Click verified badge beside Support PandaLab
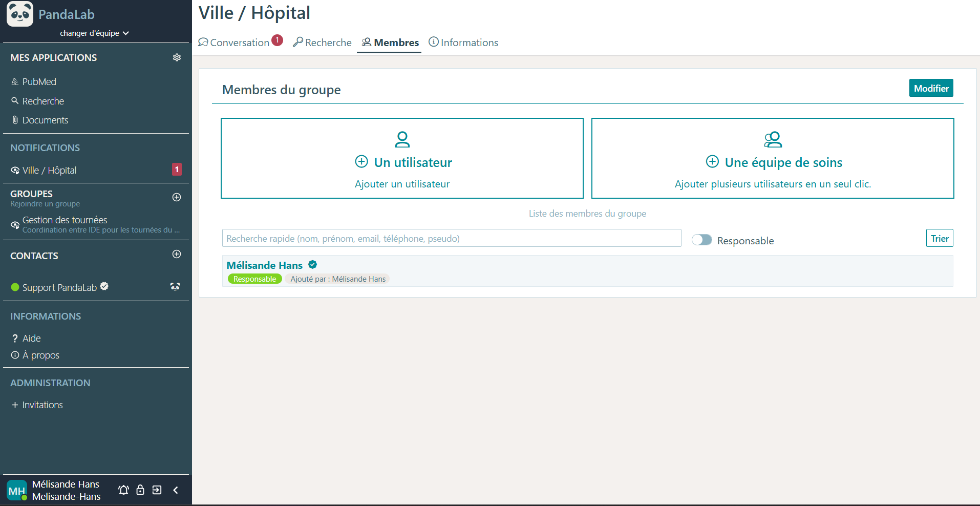This screenshot has width=980, height=506. click(104, 286)
